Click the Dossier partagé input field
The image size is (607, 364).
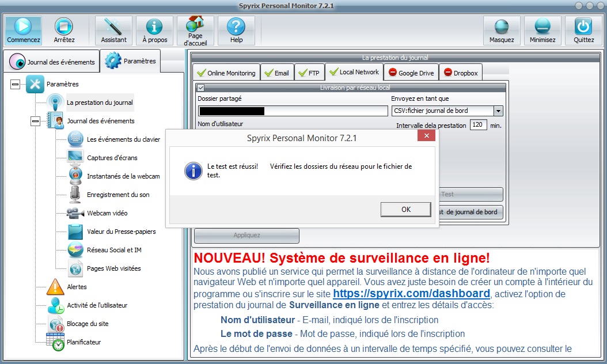[293, 111]
